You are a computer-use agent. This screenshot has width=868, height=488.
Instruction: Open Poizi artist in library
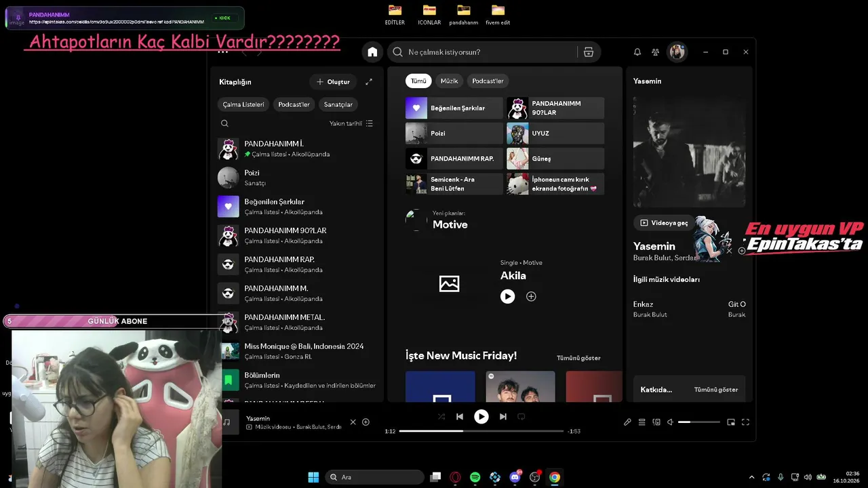pos(297,178)
